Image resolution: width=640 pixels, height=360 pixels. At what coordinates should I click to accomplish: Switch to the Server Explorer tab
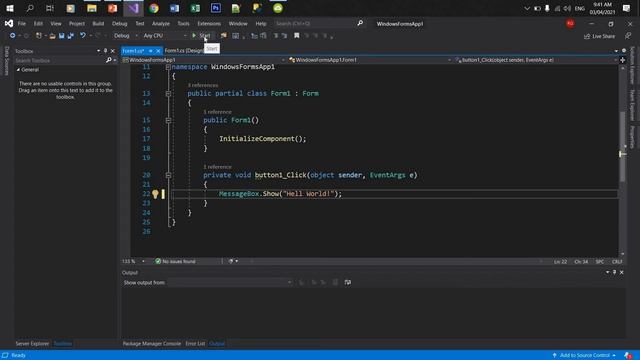(32, 344)
